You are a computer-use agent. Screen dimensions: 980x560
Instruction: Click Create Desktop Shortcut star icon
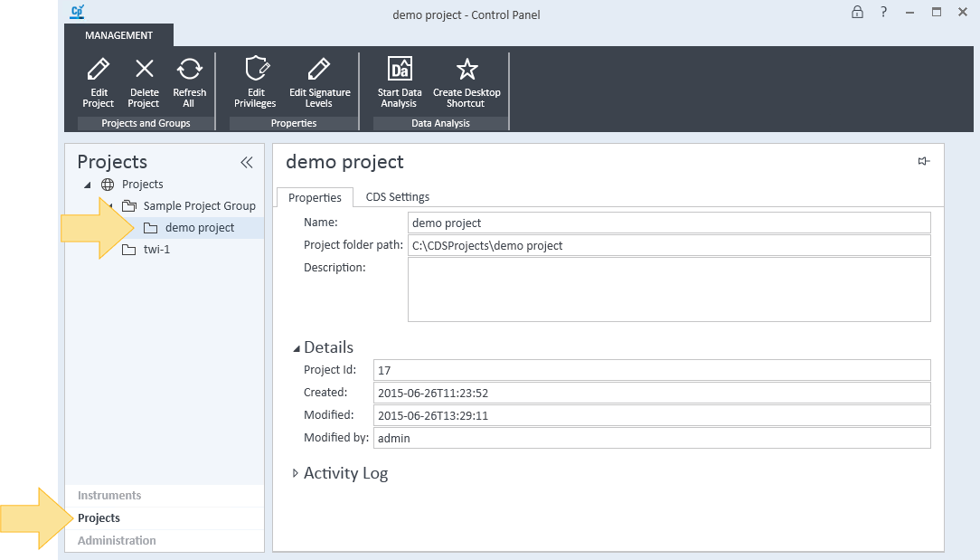pyautogui.click(x=466, y=69)
